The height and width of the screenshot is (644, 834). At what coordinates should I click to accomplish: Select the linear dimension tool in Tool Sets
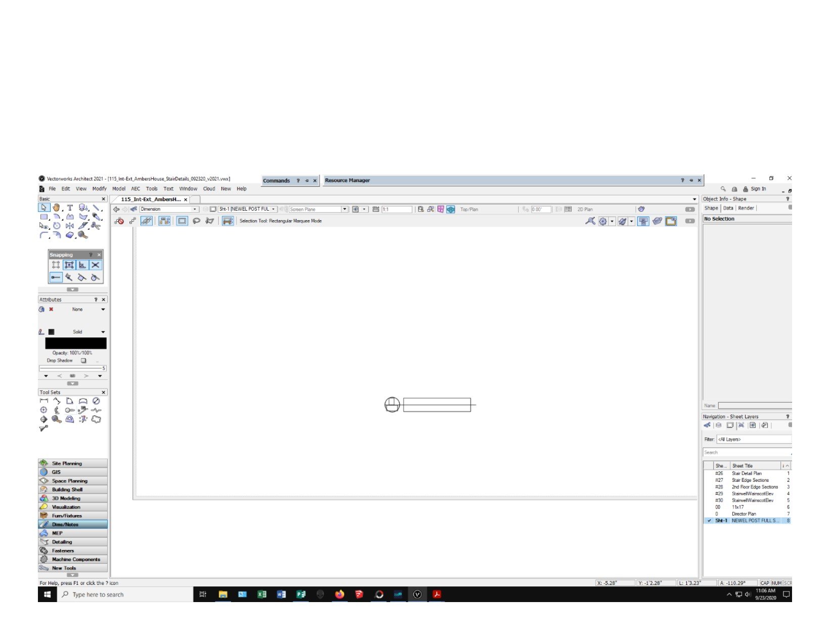click(x=44, y=401)
